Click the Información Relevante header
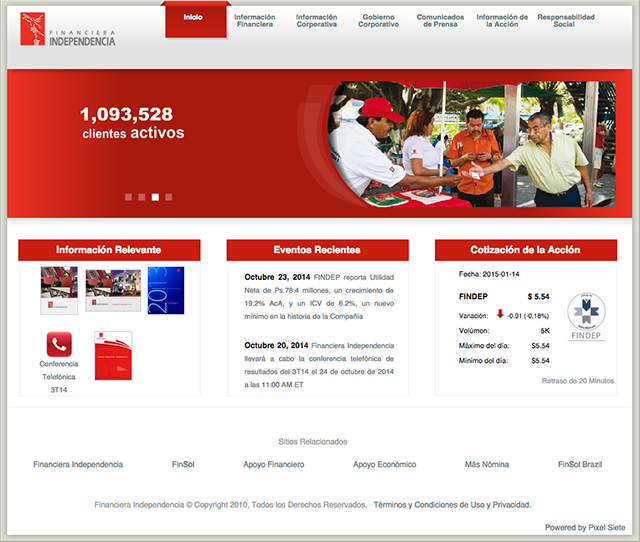This screenshot has width=640, height=542. [109, 250]
